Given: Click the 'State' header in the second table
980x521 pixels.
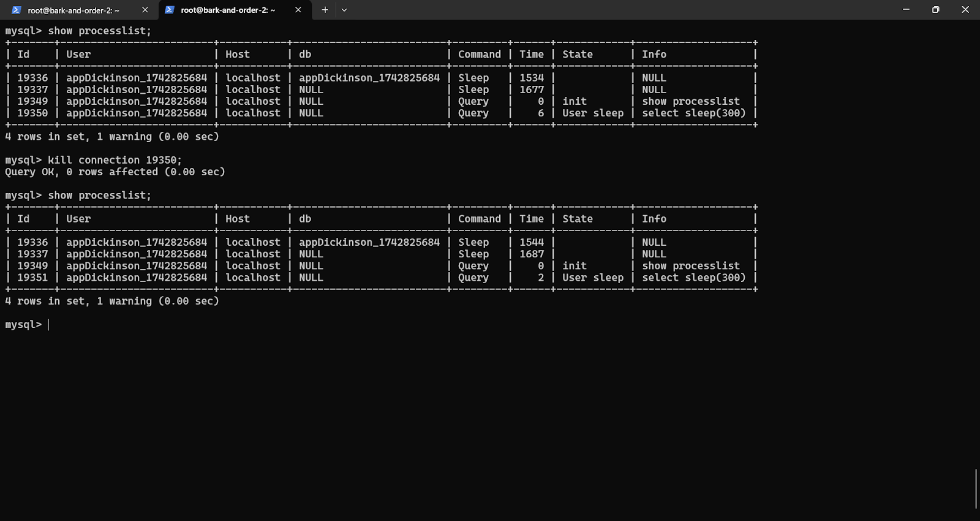Looking at the screenshot, I should 577,219.
